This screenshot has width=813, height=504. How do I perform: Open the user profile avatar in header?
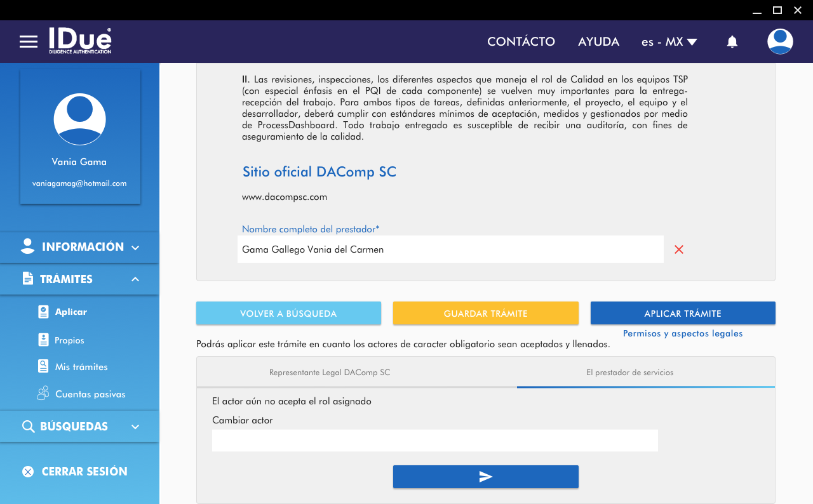780,42
